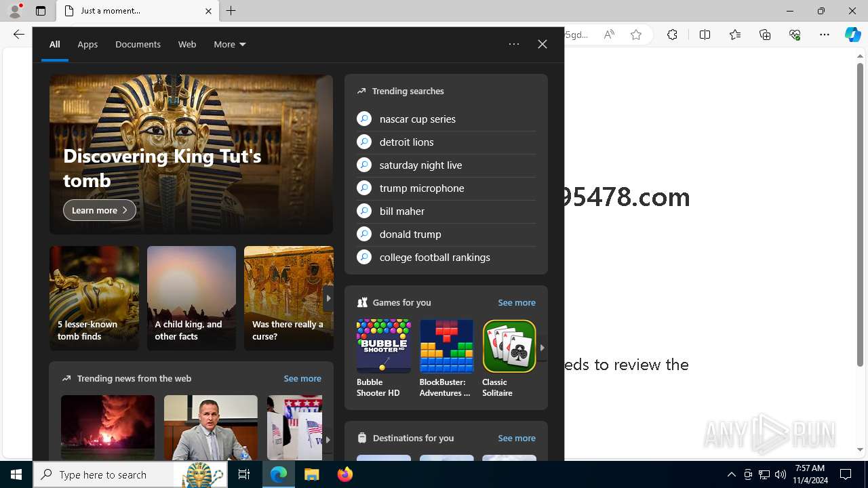Click See more for Games for you
The width and height of the screenshot is (868, 488).
click(x=517, y=302)
